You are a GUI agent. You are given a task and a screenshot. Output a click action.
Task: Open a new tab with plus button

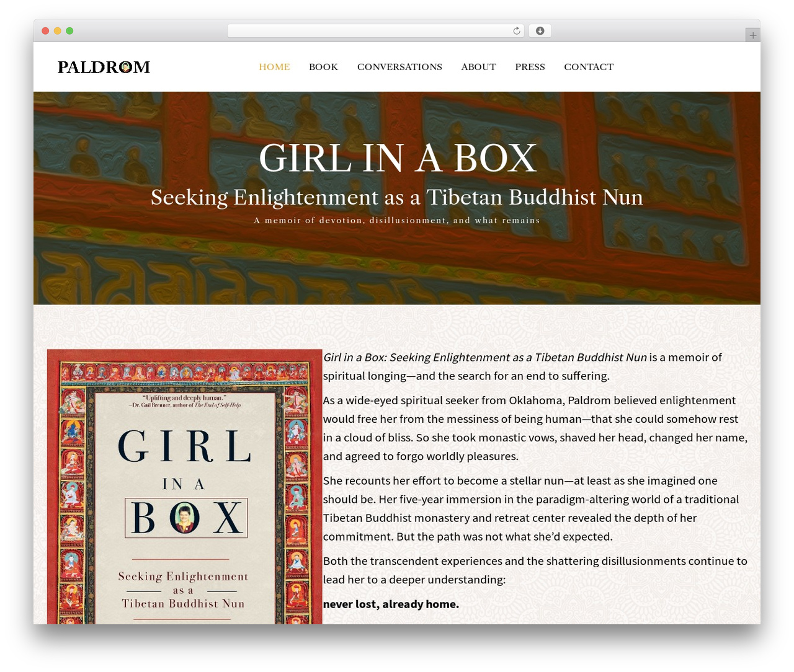point(752,35)
